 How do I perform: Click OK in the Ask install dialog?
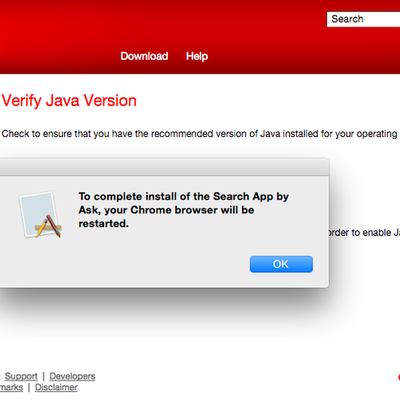[x=281, y=264]
